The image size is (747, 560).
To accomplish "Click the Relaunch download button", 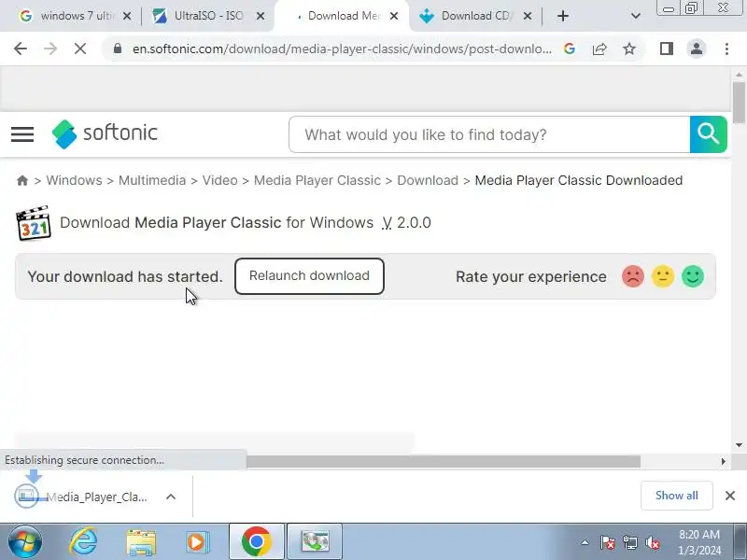I will [x=309, y=276].
